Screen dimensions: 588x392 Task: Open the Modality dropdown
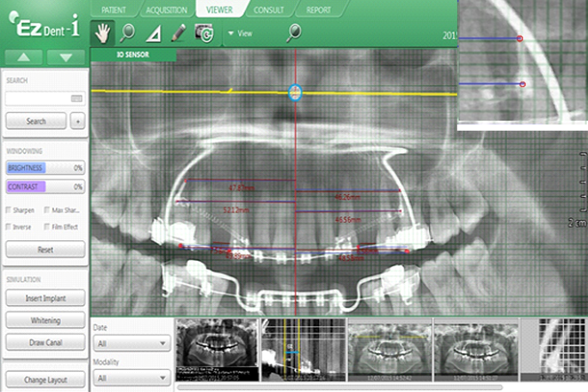[x=132, y=378]
